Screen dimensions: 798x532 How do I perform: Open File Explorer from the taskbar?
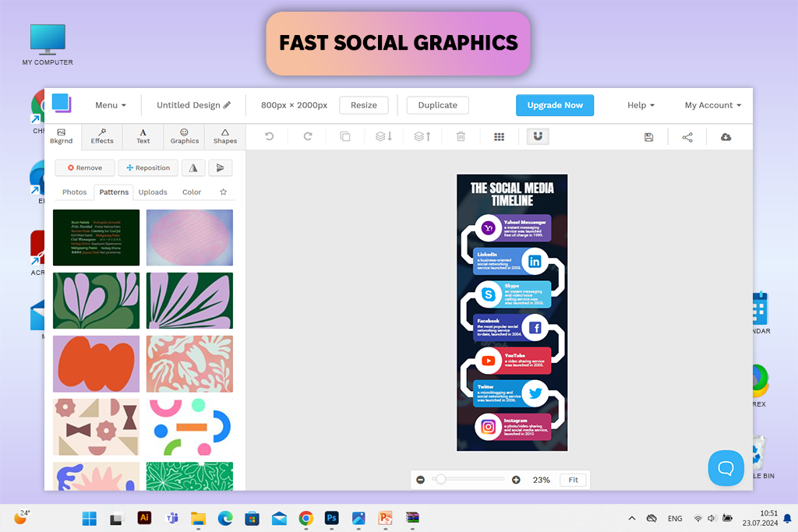point(198,518)
